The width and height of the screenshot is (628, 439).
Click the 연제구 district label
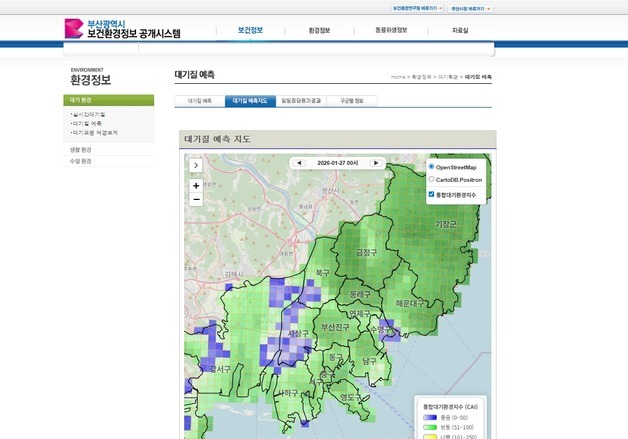[360, 314]
